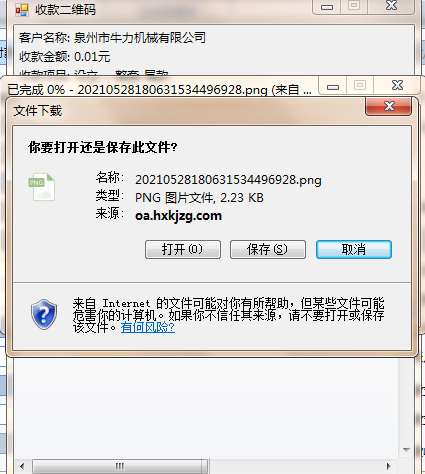Cancel the download with the 取消 button
Viewport: 425px width, 474px height.
(x=354, y=249)
